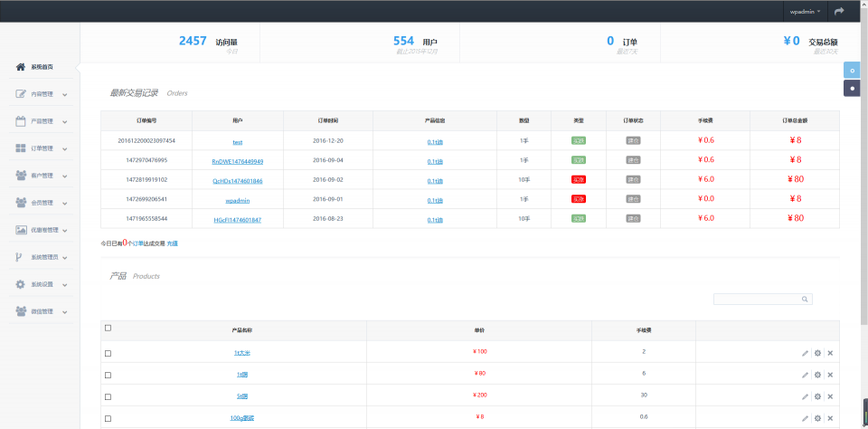
Task: Open settings gear for the 100g product
Action: (x=817, y=418)
